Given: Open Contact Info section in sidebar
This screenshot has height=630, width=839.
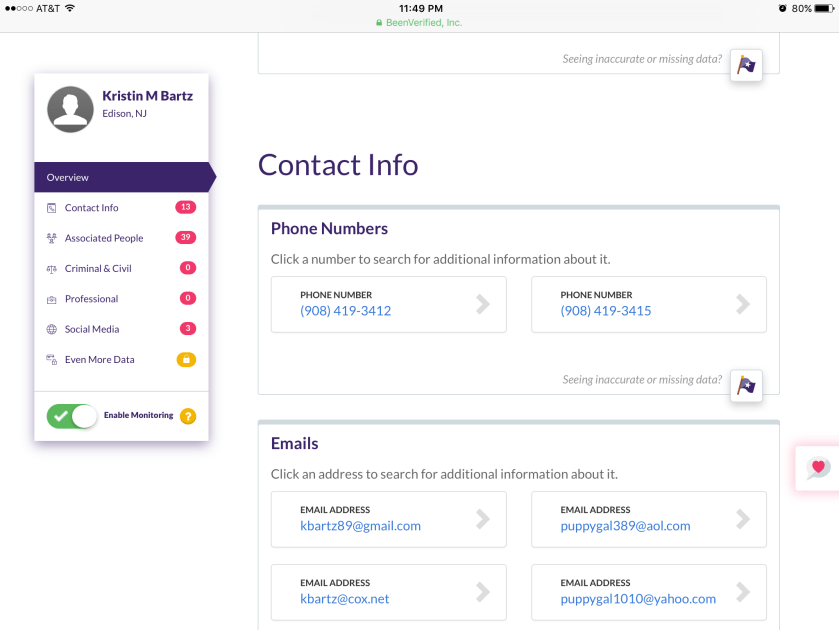Looking at the screenshot, I should point(92,208).
